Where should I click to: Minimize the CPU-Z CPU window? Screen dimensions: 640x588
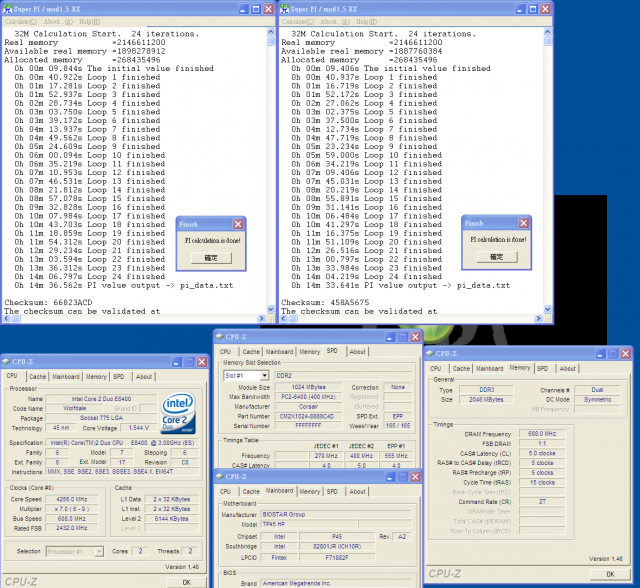click(176, 362)
